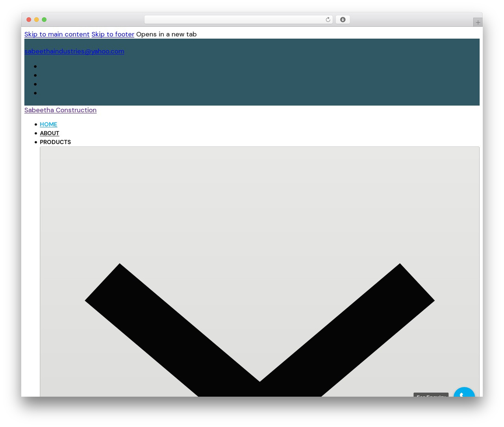Follow the Skip to footer link
504x427 pixels.
(113, 34)
